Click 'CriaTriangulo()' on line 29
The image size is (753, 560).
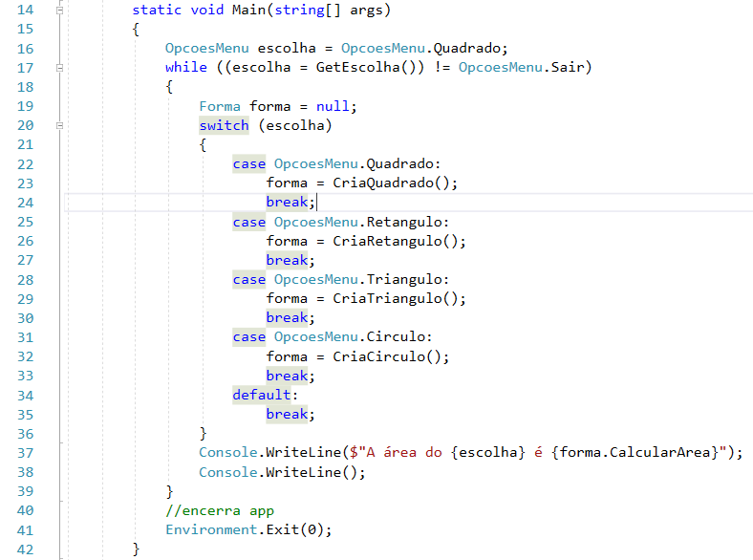(396, 299)
